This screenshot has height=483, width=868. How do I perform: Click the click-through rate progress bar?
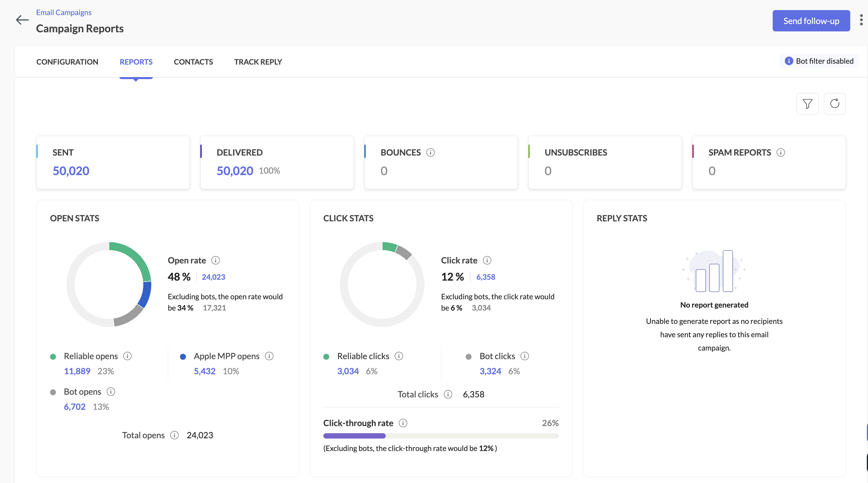click(441, 436)
